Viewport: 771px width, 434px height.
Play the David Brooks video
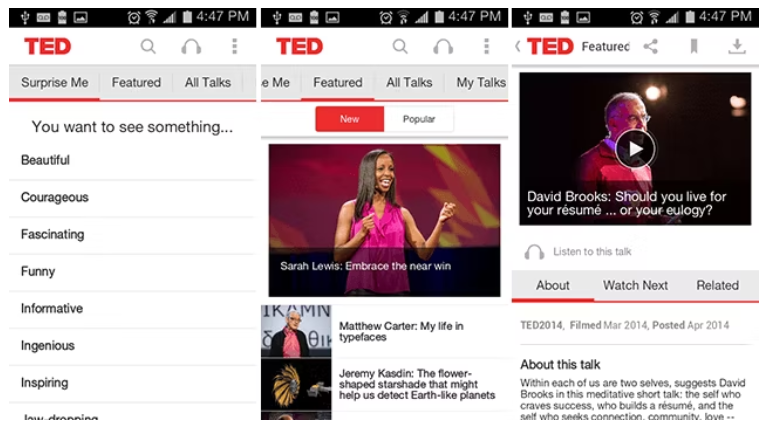(635, 149)
